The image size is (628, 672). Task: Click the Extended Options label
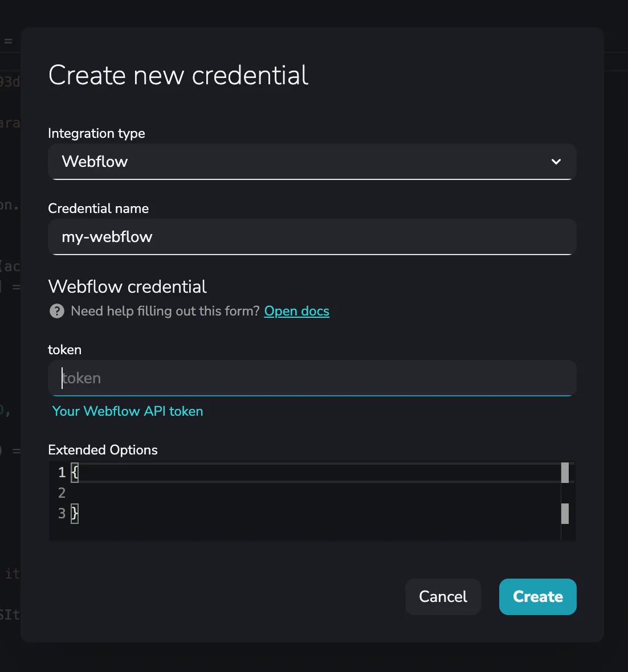point(103,450)
